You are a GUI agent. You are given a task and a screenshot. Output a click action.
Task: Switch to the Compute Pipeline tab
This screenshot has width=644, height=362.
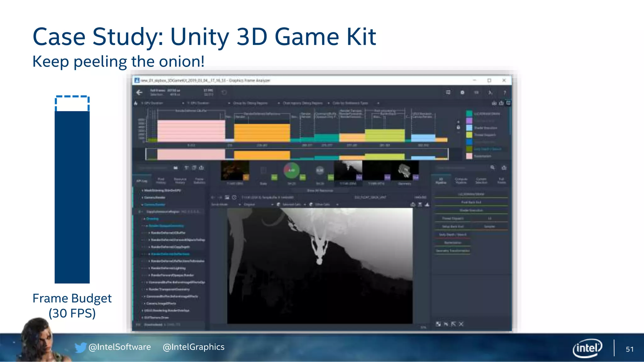pos(461,181)
